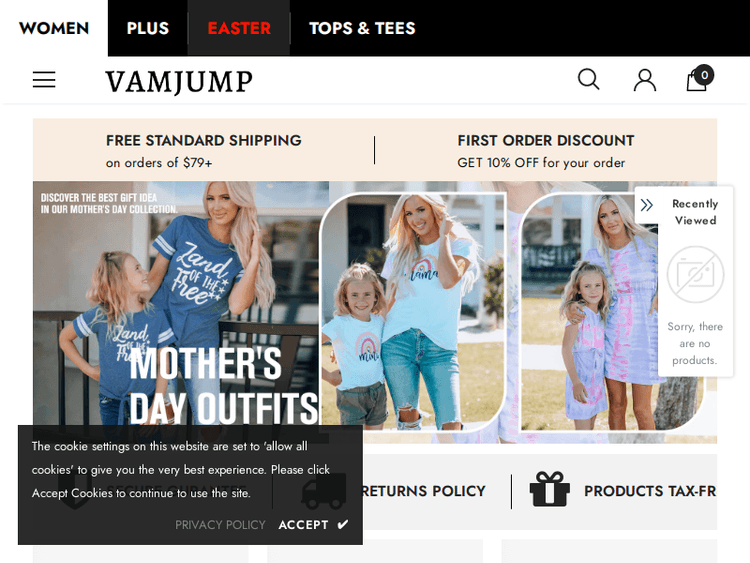The image size is (750, 563).
Task: Accept cookies with the ACCEPT button
Action: click(313, 525)
